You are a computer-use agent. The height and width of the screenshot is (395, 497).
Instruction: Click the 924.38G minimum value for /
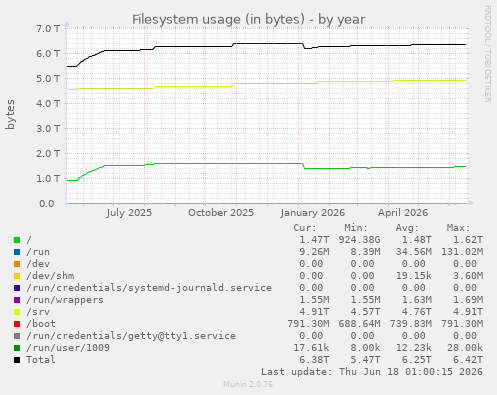(x=359, y=240)
